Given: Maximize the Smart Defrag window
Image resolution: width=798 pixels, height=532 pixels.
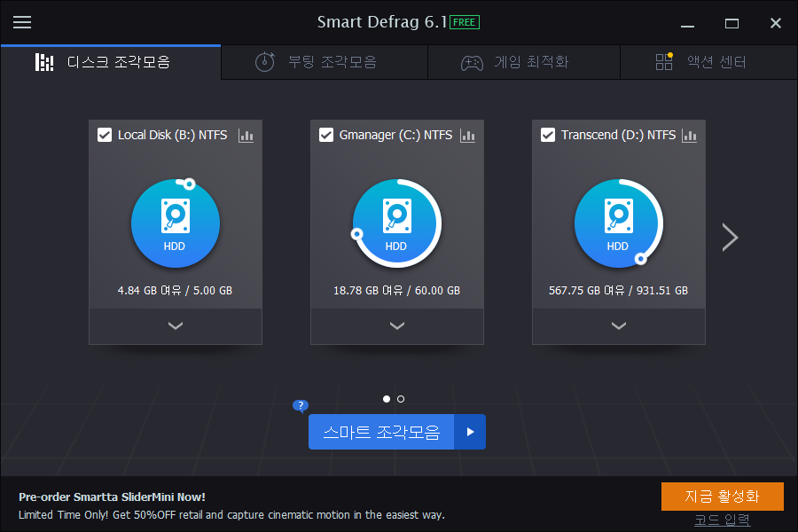Looking at the screenshot, I should click(x=731, y=23).
